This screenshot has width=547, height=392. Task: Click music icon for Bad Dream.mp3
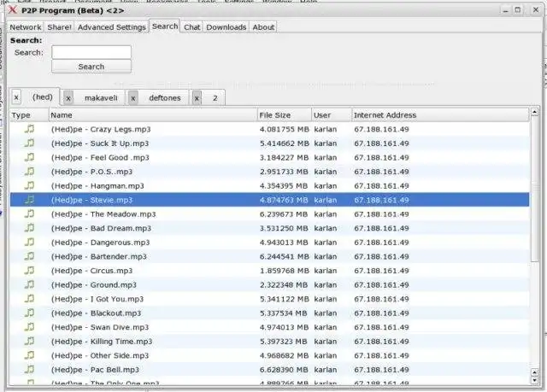(29, 228)
